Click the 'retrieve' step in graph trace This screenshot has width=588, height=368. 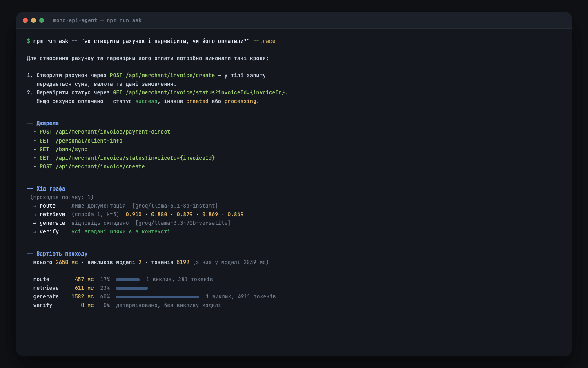click(52, 215)
